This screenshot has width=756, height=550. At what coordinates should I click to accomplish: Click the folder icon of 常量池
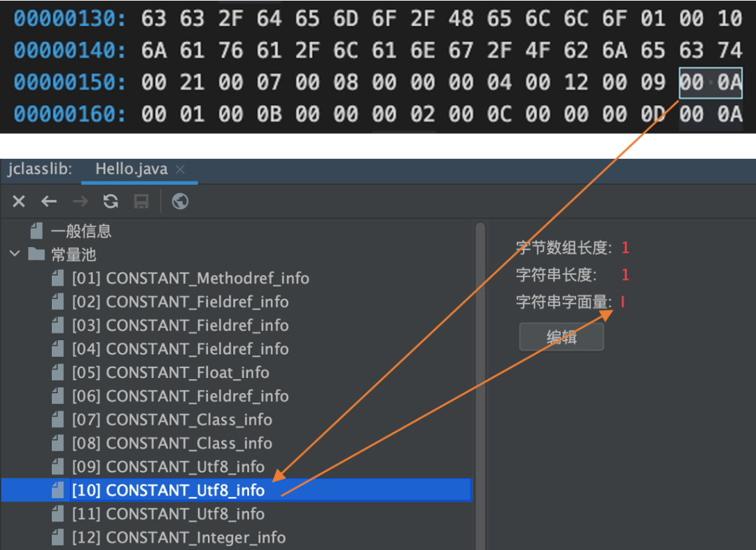pos(36,253)
